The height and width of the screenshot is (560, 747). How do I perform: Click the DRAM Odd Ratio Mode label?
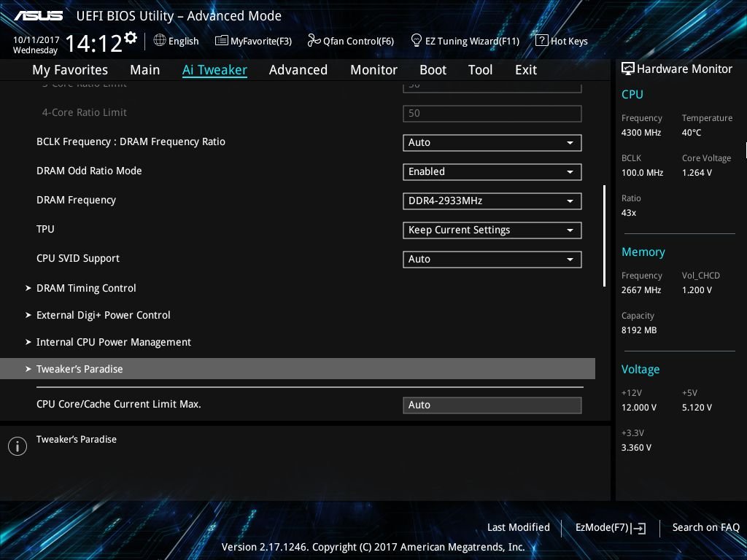(89, 171)
